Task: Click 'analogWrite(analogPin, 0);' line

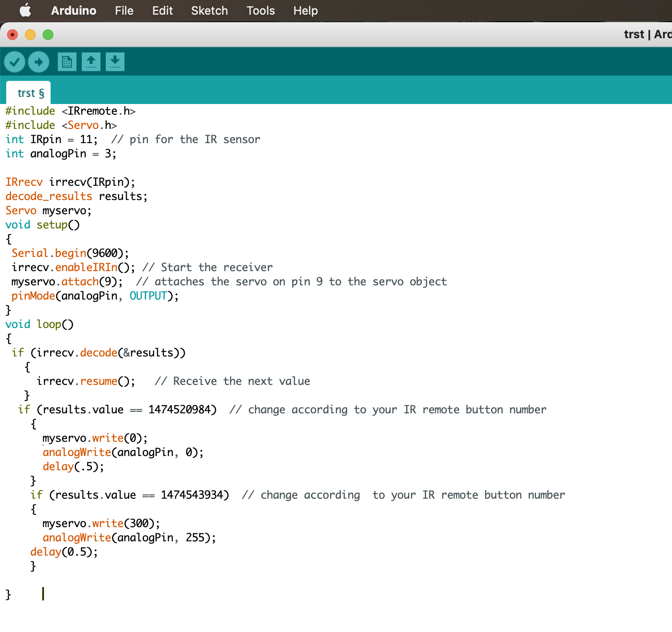Action: (123, 452)
